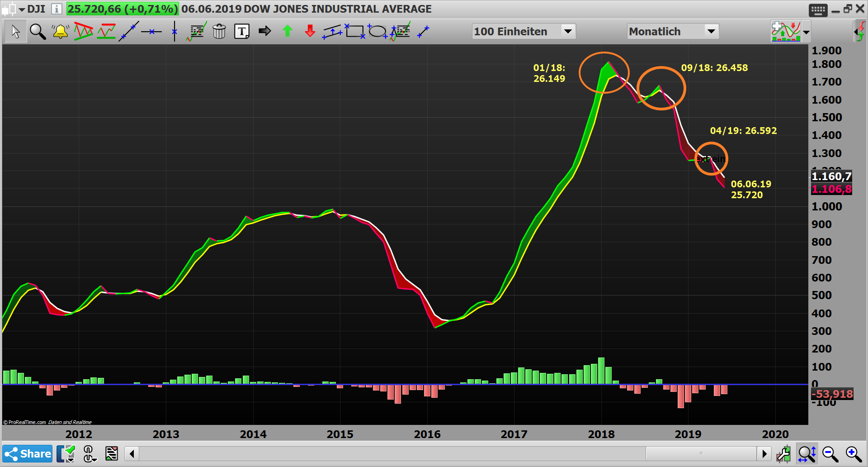Image resolution: width=868 pixels, height=467 pixels.
Task: Choose the support and resistance zigzag tool
Action: click(106, 32)
